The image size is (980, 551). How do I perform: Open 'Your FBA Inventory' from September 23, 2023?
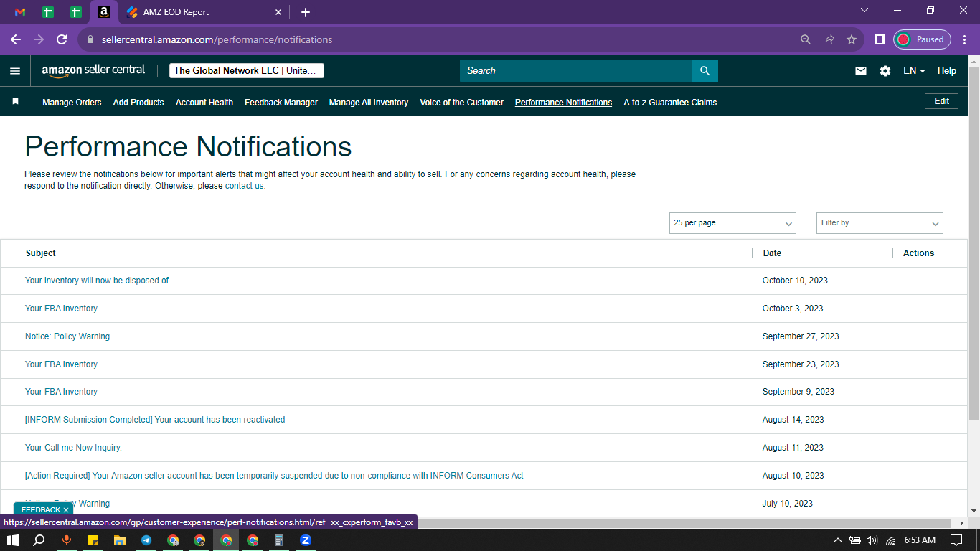click(61, 364)
